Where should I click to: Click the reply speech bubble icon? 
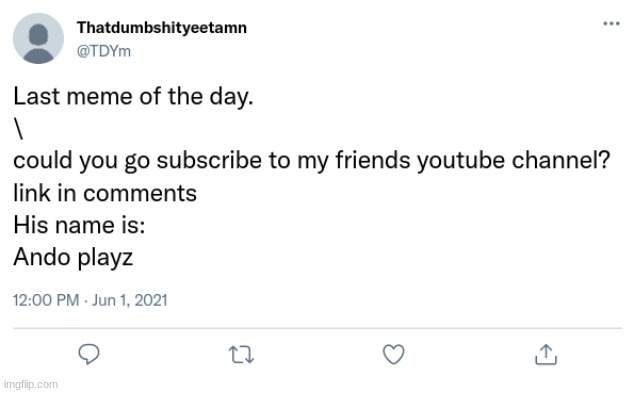point(89,355)
